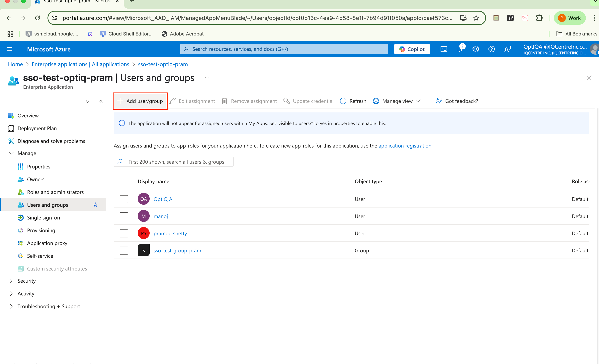
Task: Collapse the Manage section
Action: click(11, 153)
